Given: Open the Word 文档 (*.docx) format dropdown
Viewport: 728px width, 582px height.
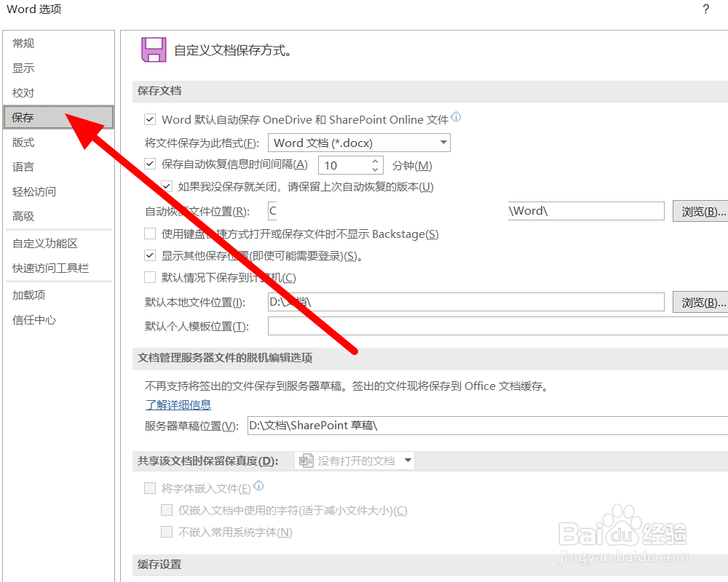Looking at the screenshot, I should pos(359,143).
